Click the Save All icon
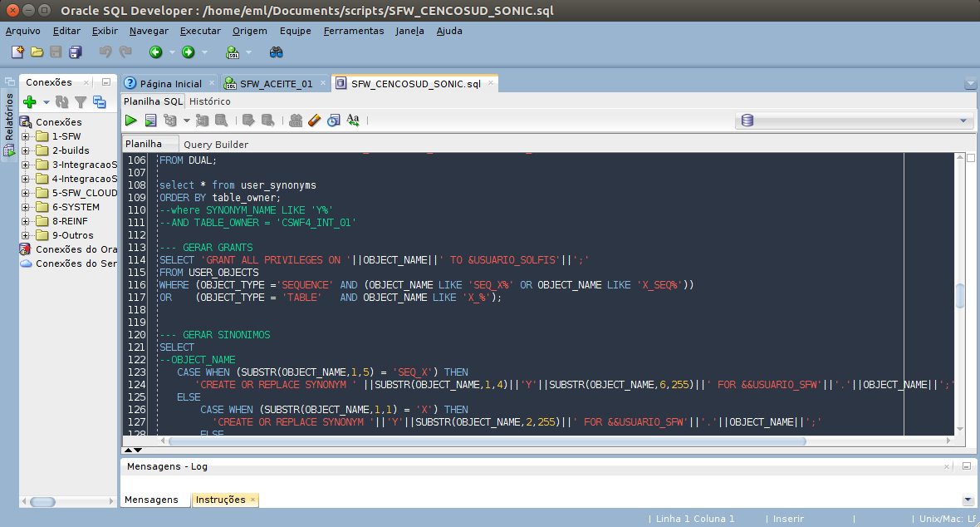This screenshot has height=527, width=980. coord(76,52)
